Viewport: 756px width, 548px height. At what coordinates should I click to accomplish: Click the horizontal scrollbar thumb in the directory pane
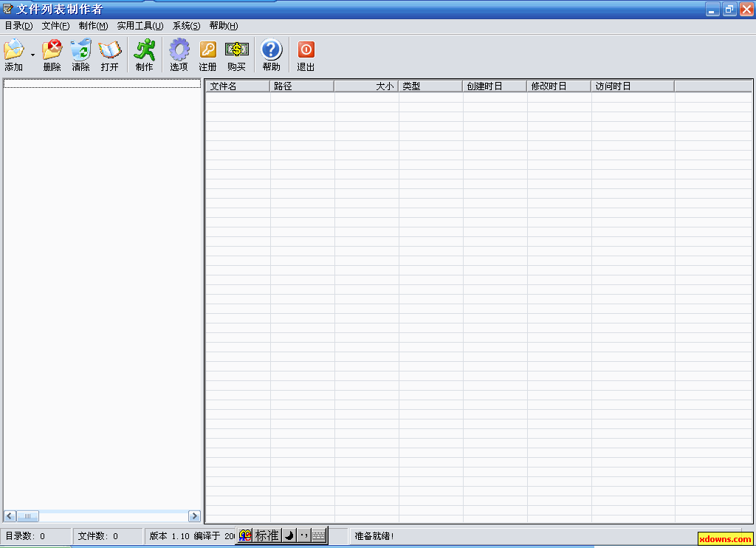[x=27, y=516]
